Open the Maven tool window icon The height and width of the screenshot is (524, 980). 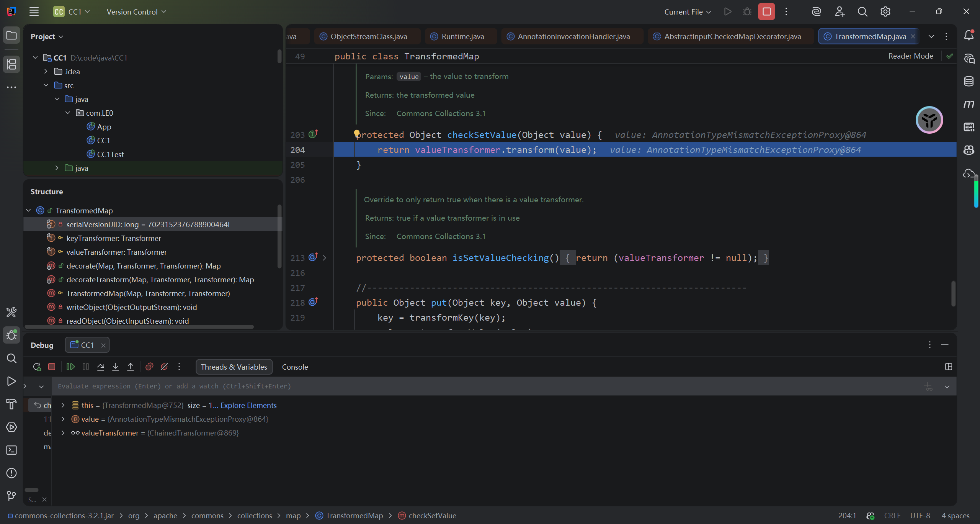(969, 104)
